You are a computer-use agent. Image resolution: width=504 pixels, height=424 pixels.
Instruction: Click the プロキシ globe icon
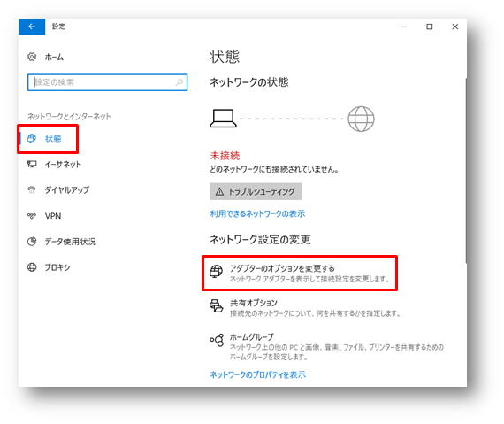point(32,267)
